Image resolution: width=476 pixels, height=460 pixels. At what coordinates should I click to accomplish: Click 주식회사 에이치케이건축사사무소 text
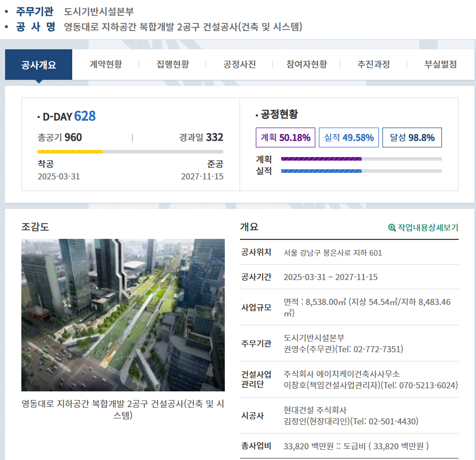tap(342, 374)
